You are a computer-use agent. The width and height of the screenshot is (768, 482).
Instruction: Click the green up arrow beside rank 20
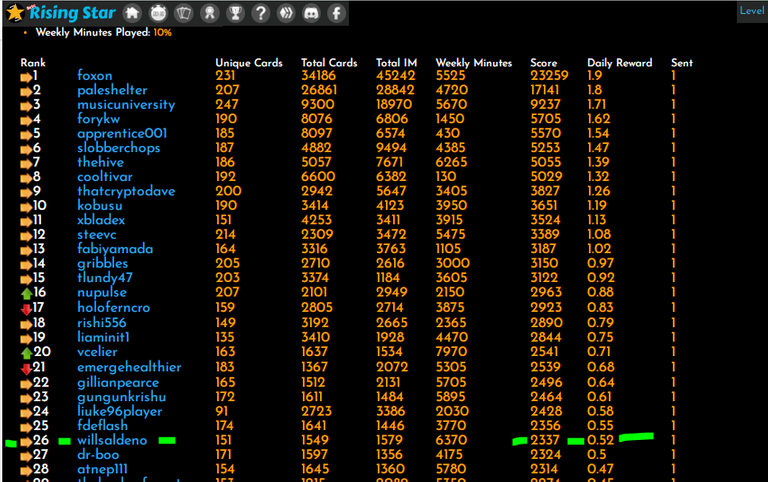(26, 353)
